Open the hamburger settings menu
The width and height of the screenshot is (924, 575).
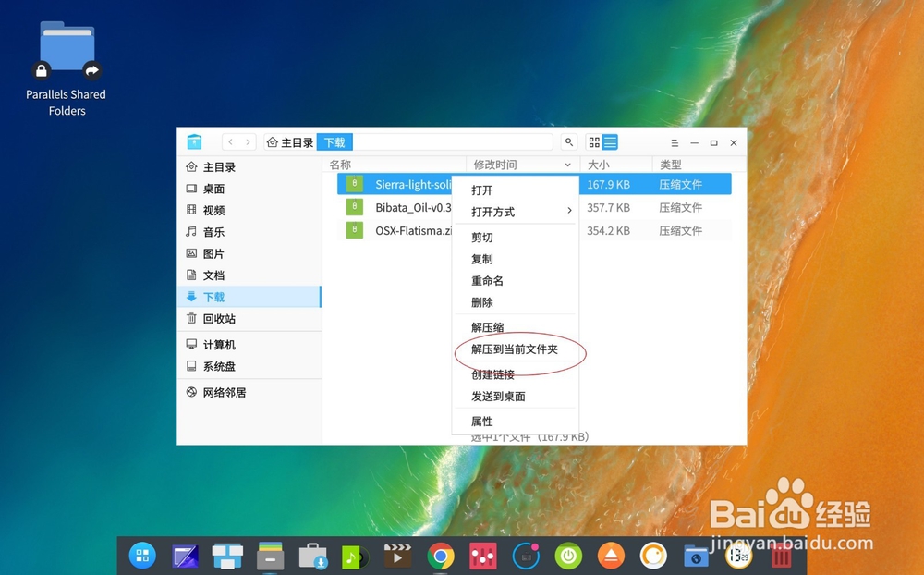pyautogui.click(x=675, y=143)
